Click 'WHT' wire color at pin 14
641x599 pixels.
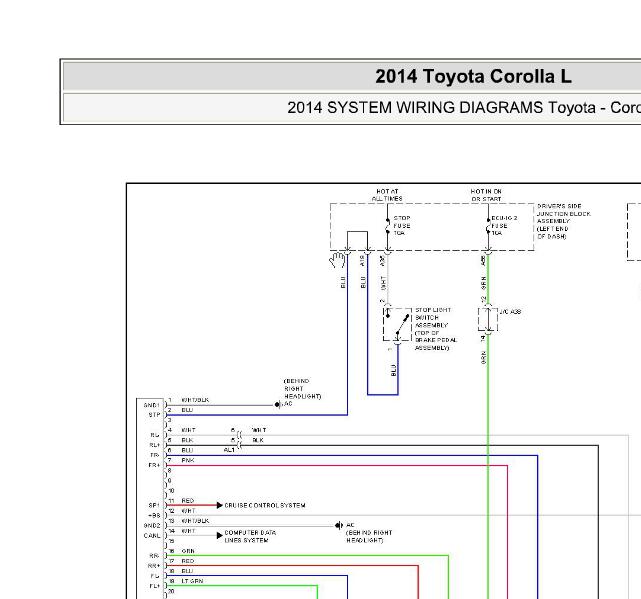click(x=188, y=531)
